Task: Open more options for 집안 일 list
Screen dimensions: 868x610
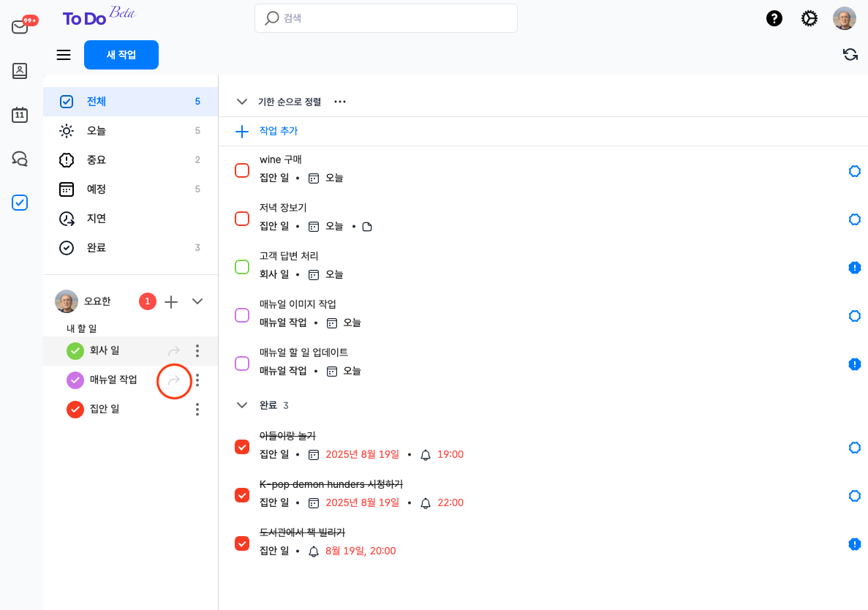Action: click(197, 410)
